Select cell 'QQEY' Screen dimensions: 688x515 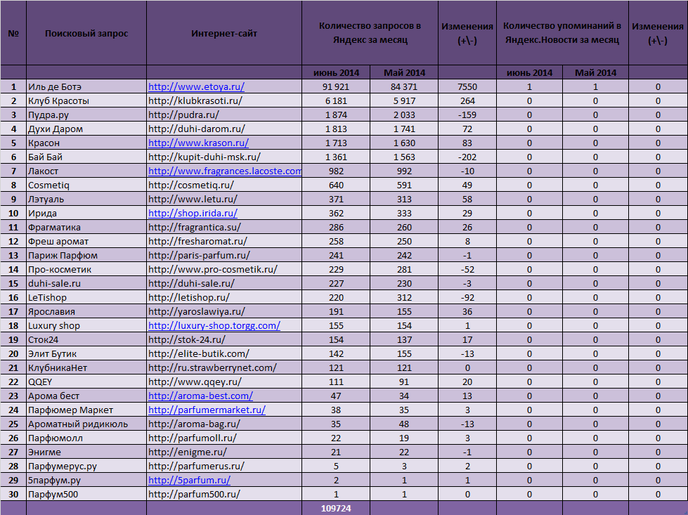(x=86, y=382)
